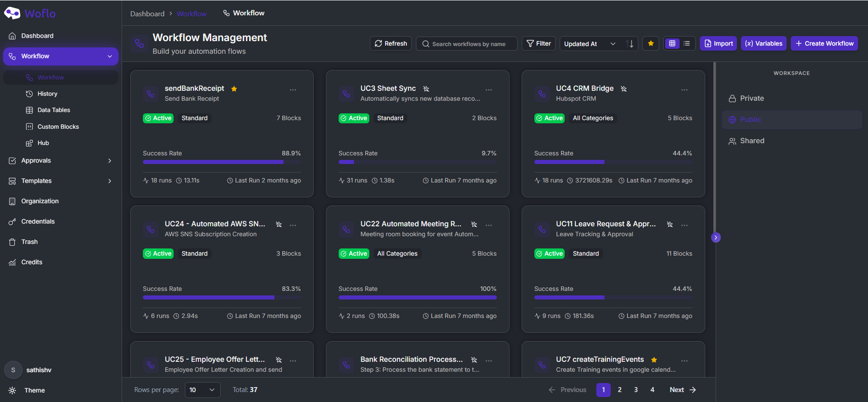Open more options for UC25 Employee Offer card
868x402 pixels.
[293, 360]
